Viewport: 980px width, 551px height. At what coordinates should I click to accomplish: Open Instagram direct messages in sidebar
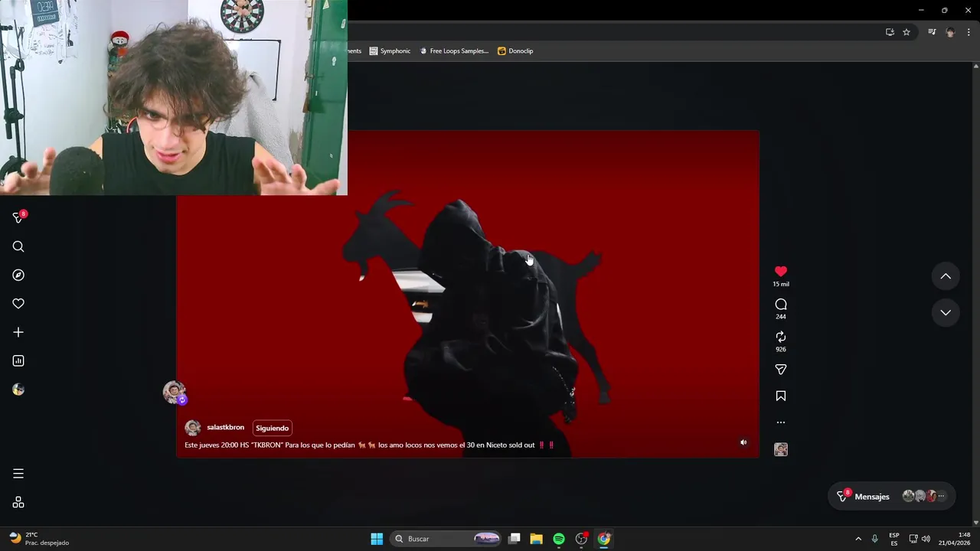(18, 218)
